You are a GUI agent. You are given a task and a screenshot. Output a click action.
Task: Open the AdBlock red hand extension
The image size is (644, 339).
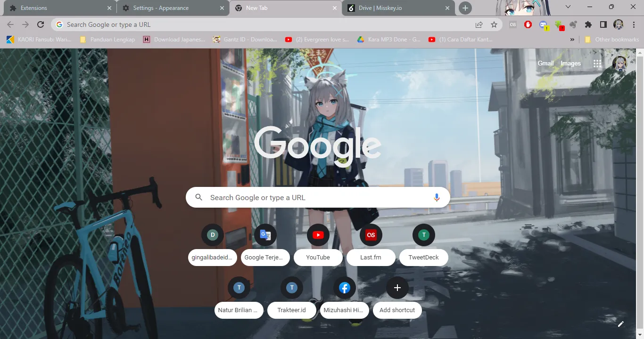528,24
